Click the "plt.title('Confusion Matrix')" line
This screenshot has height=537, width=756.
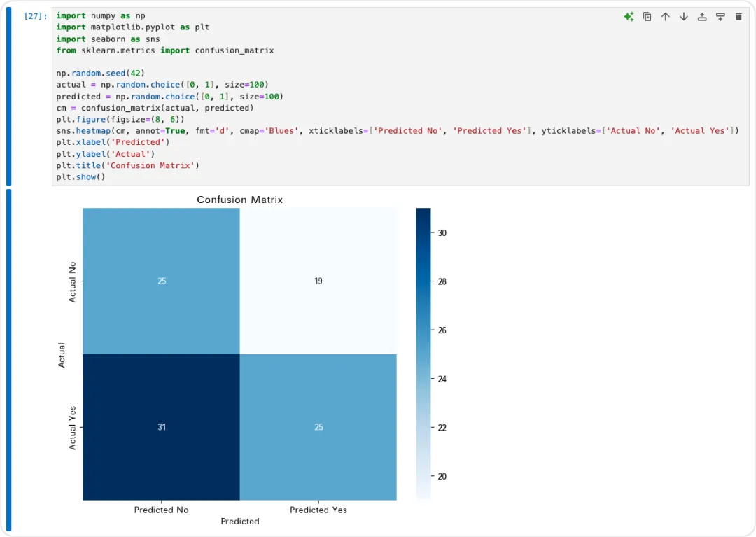click(128, 165)
